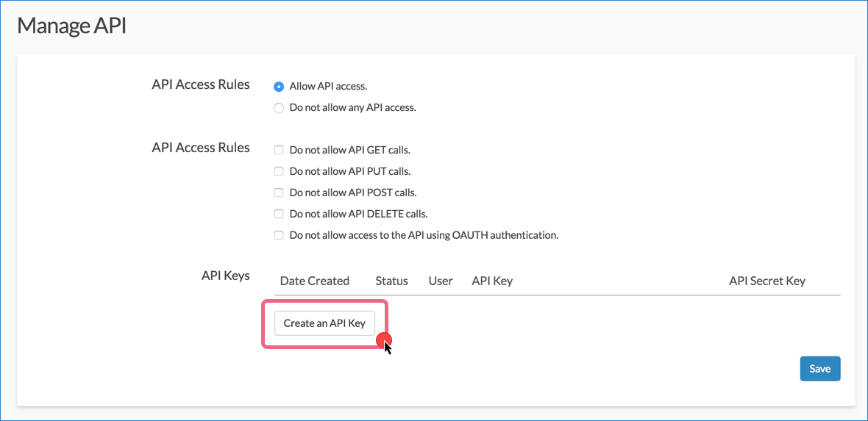Choose Do not allow any API access
868x421 pixels.
coord(279,108)
